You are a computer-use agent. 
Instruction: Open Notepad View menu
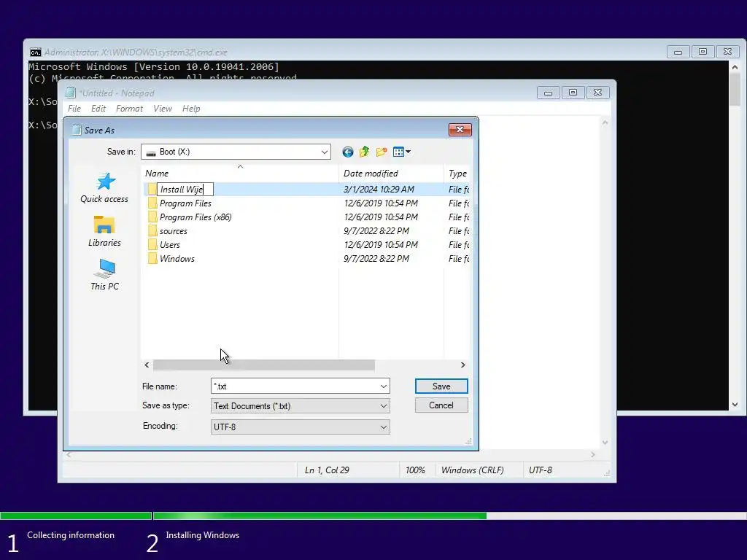(163, 109)
